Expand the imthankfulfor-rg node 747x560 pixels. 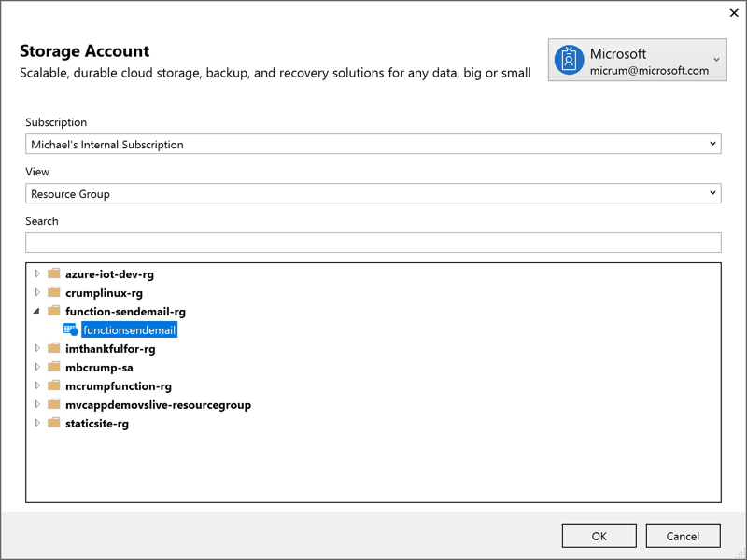tap(37, 348)
